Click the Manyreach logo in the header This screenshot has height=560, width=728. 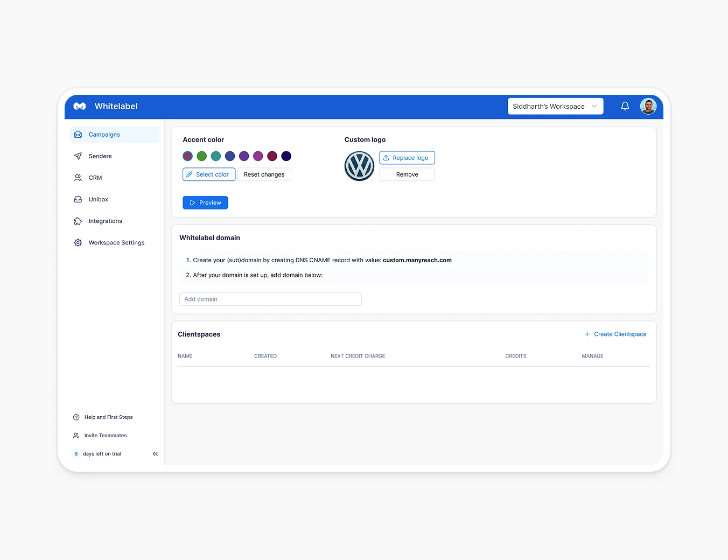(79, 106)
